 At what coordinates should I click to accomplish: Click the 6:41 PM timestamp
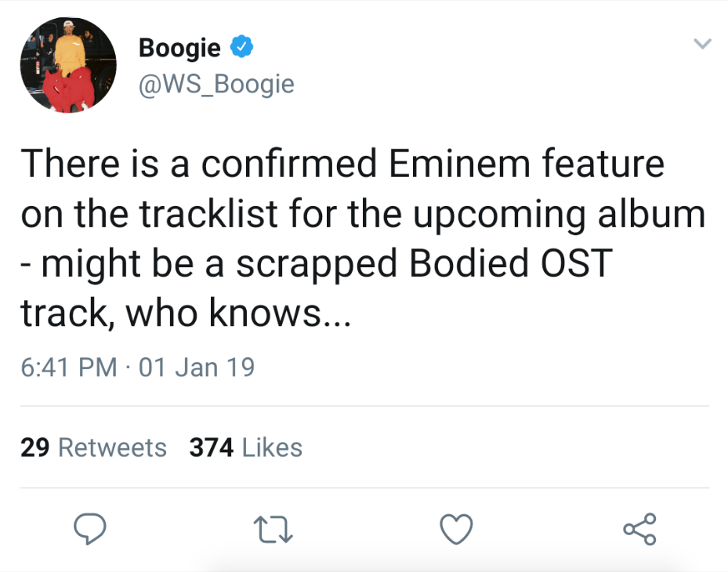(69, 367)
